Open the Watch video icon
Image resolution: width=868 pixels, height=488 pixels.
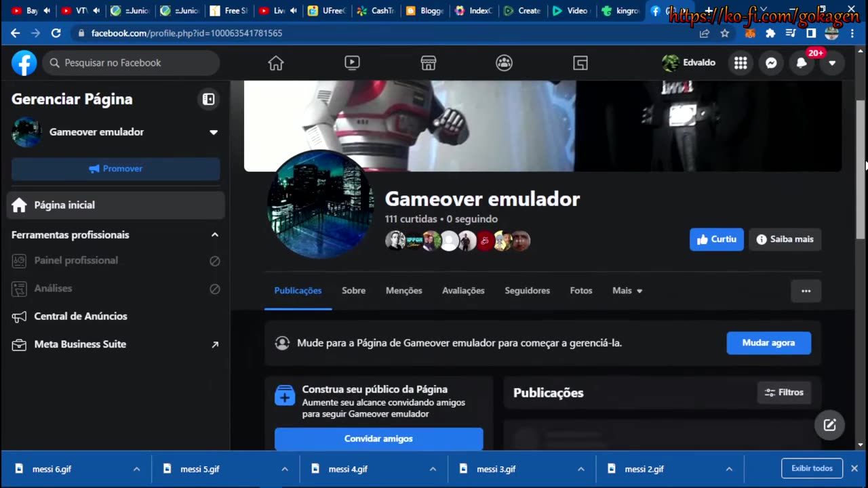click(352, 63)
